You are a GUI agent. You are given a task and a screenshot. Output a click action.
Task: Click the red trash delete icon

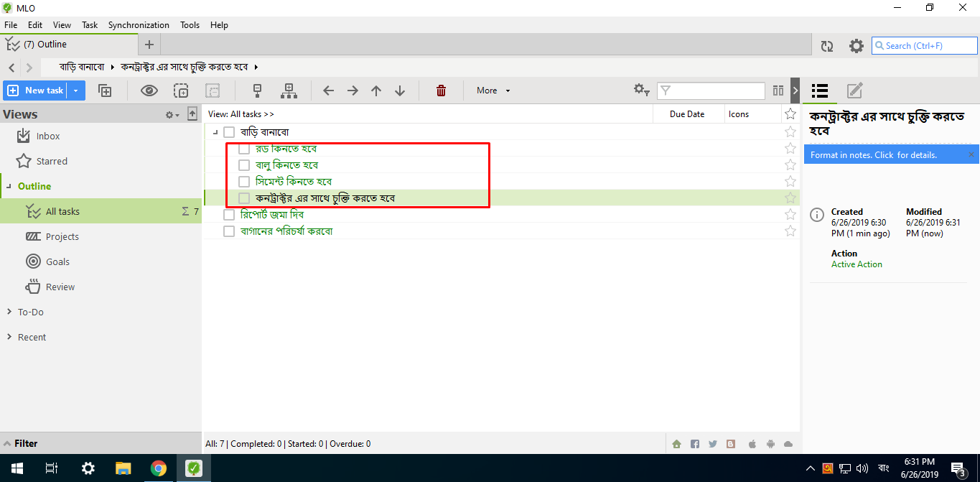[x=442, y=91]
